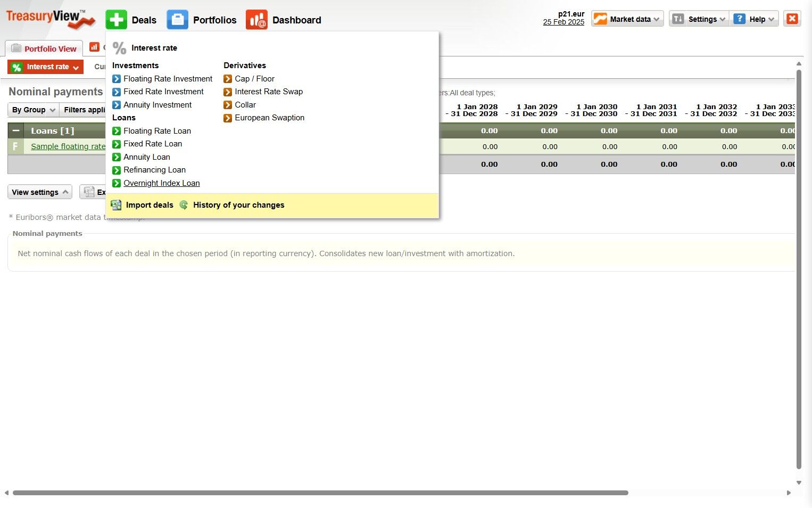Viewport: 812px width, 508px height.
Task: Click the Dashboard chart icon
Action: point(256,20)
